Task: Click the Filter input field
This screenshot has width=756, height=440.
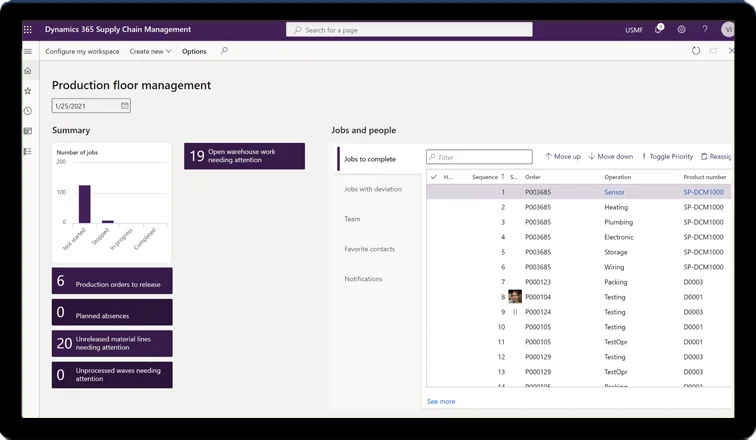Action: coord(480,157)
